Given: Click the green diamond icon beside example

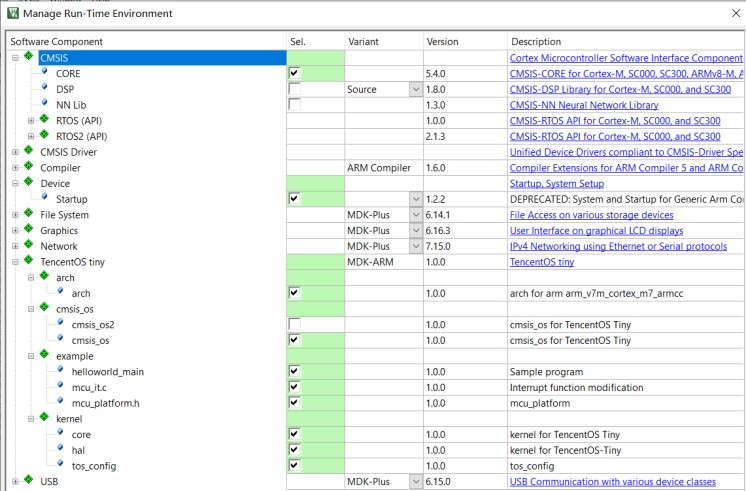Looking at the screenshot, I should coord(44,354).
